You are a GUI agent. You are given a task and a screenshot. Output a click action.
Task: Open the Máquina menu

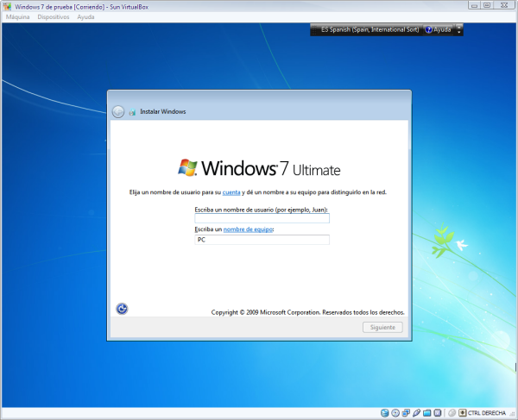tap(18, 17)
